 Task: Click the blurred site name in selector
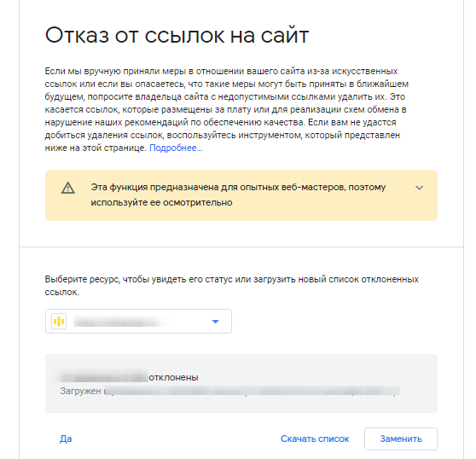click(123, 321)
